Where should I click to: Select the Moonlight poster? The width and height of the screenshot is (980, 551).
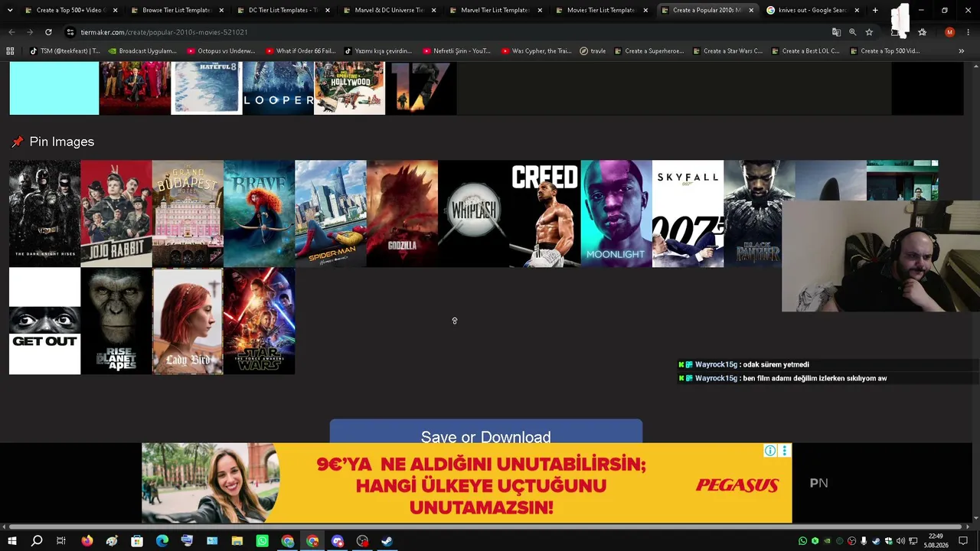(616, 214)
